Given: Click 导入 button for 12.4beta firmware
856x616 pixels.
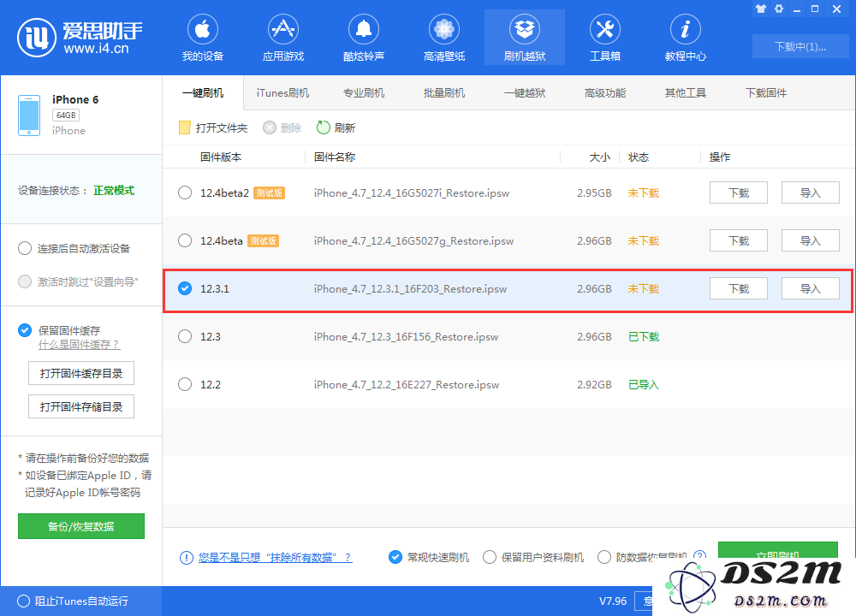Looking at the screenshot, I should (810, 240).
